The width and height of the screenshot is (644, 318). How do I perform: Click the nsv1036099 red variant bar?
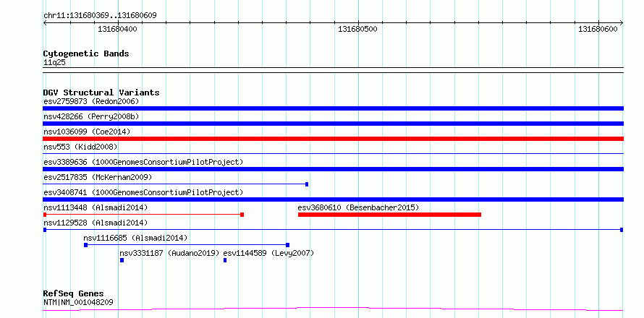[x=333, y=139]
